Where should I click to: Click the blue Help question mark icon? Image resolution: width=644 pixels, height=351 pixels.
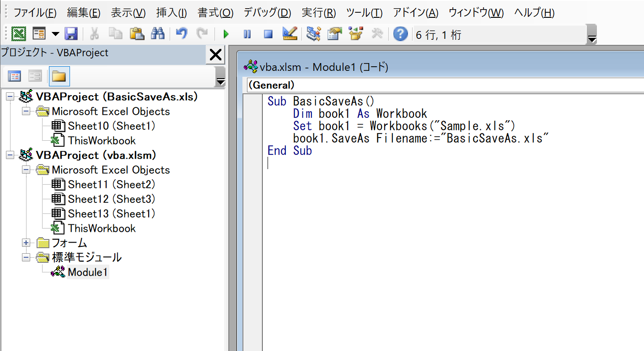point(400,34)
